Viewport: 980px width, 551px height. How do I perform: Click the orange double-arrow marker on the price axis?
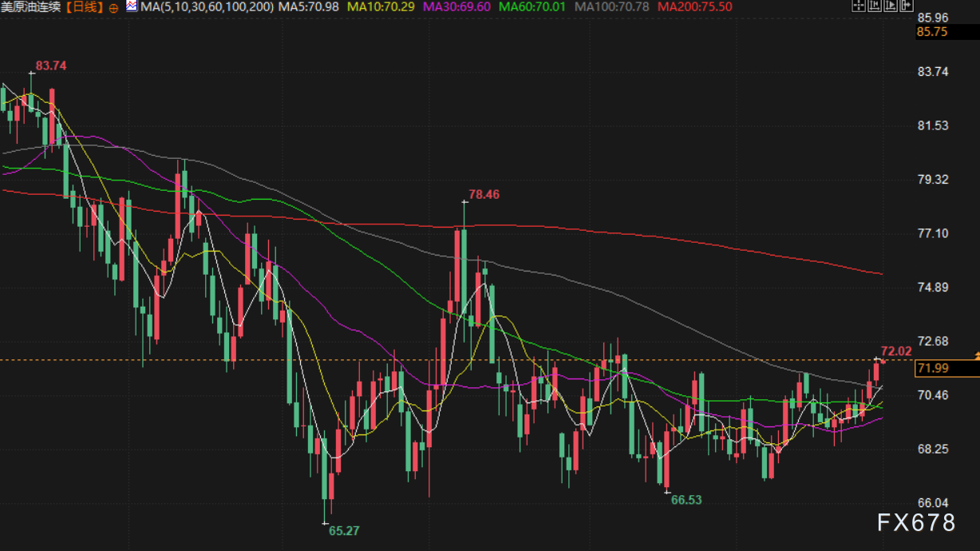pyautogui.click(x=976, y=354)
